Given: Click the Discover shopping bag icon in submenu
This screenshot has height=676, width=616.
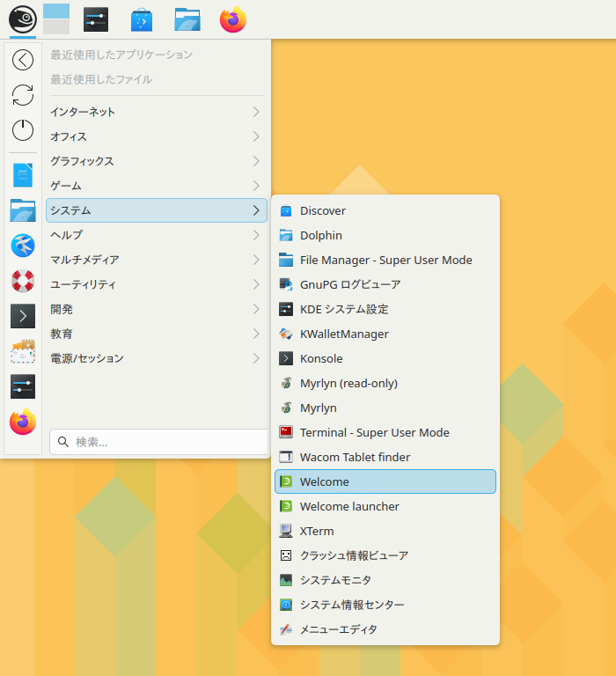Looking at the screenshot, I should coord(286,211).
